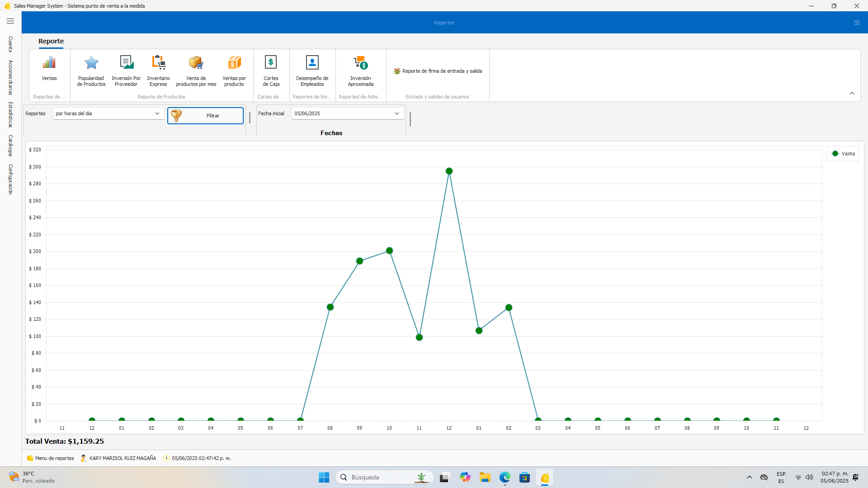Open Desempeño de Empleados report
Viewport: 868px width, 488px height.
(312, 69)
